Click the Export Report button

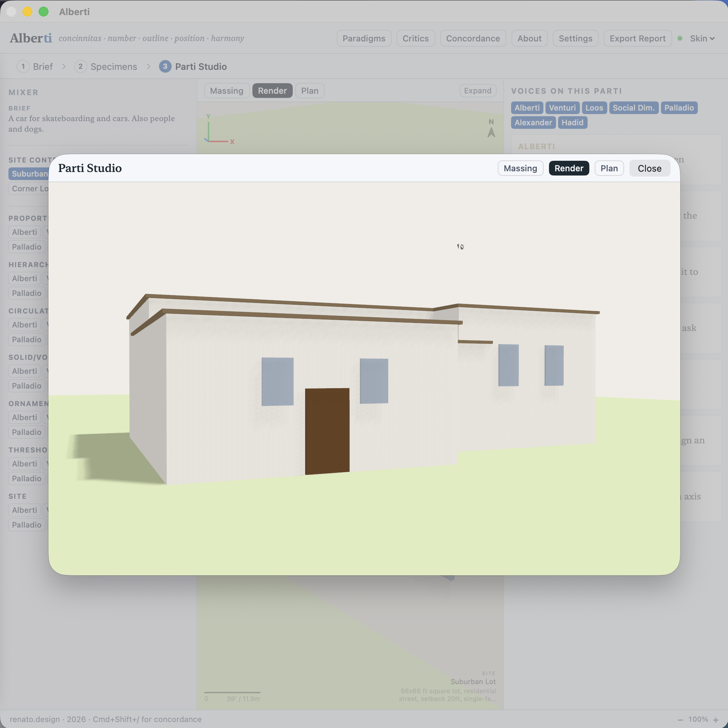click(637, 38)
